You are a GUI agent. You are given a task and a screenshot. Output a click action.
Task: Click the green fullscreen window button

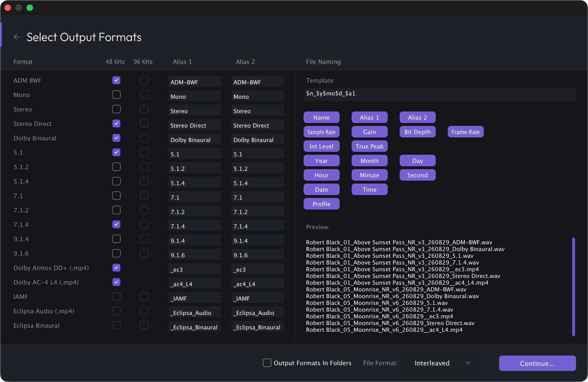pyautogui.click(x=30, y=8)
